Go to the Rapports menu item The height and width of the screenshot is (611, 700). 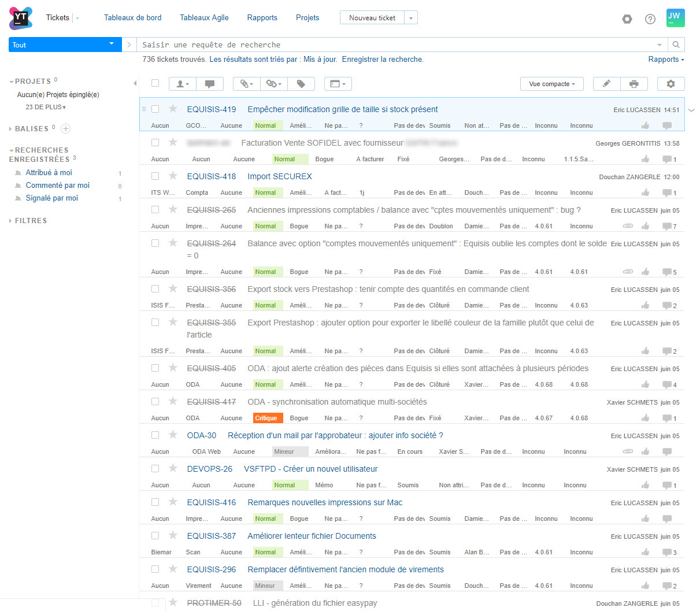(x=262, y=18)
